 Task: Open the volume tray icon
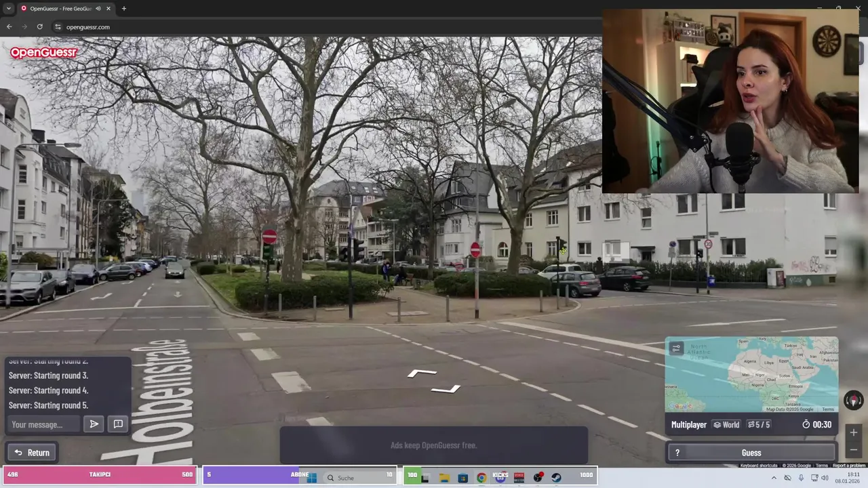(x=825, y=478)
